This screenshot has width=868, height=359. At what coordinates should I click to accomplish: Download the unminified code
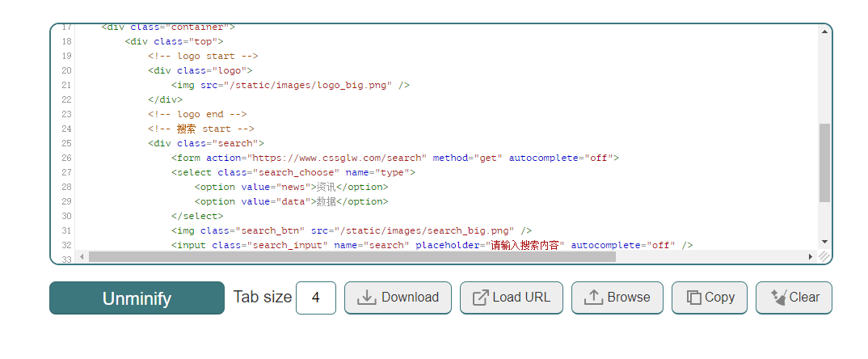[x=398, y=298]
